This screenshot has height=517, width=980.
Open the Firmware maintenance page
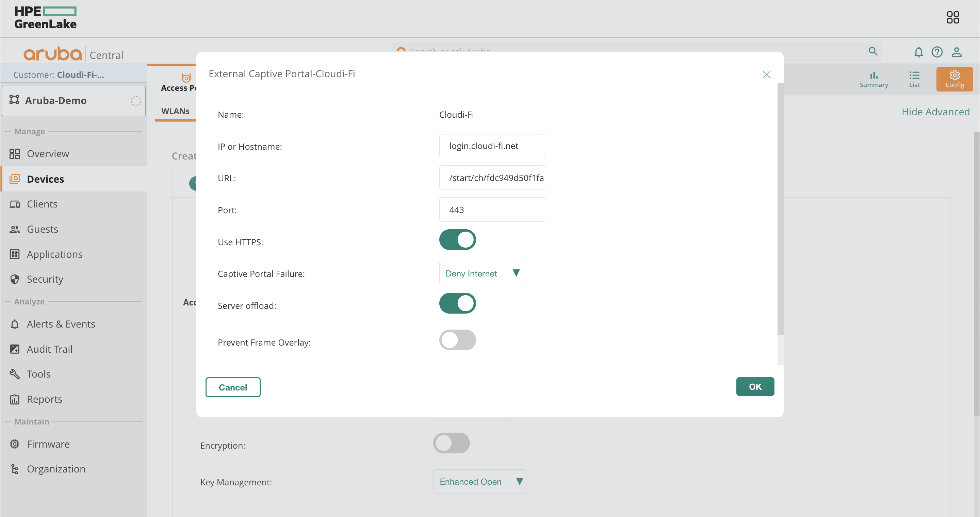point(48,444)
